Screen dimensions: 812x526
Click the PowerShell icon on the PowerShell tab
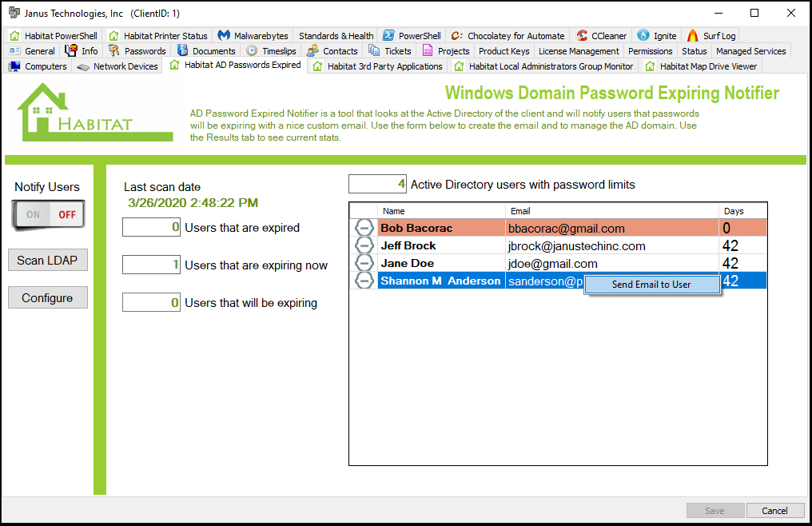[x=389, y=35]
